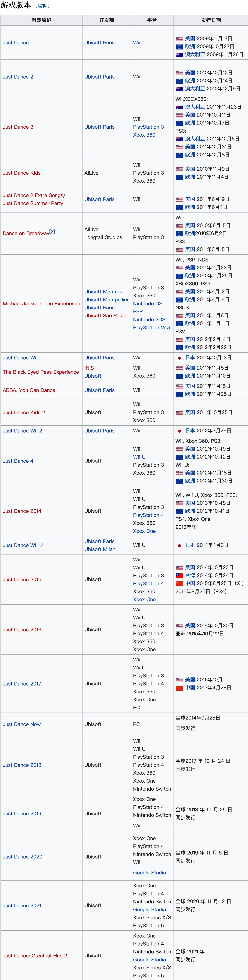
Task: Click the US flag beside 2009年11月17日
Action: 179,39
